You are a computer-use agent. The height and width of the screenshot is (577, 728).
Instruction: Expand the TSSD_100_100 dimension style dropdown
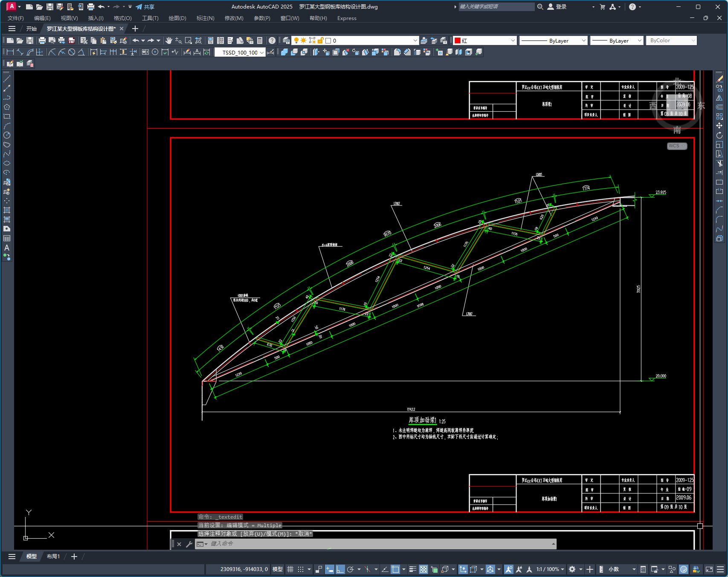[x=261, y=52]
